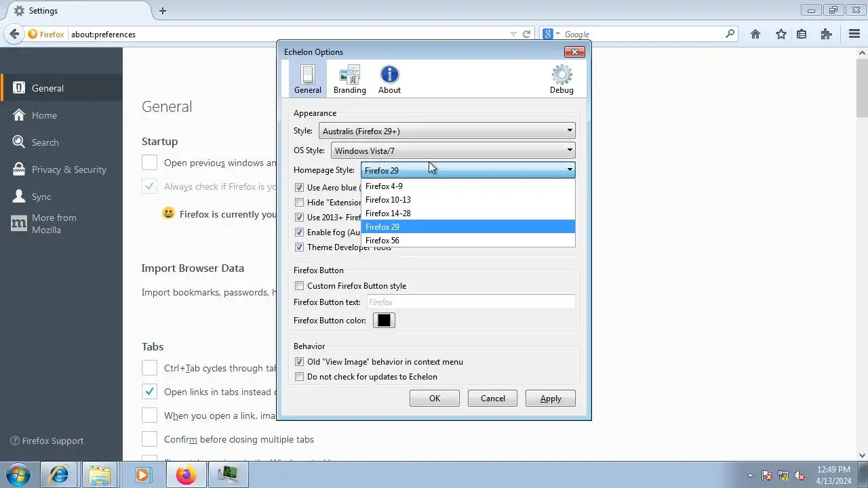Screen dimensions: 868x488
Task: Choose Firefox 10-13 homepage style option
Action: (x=468, y=200)
